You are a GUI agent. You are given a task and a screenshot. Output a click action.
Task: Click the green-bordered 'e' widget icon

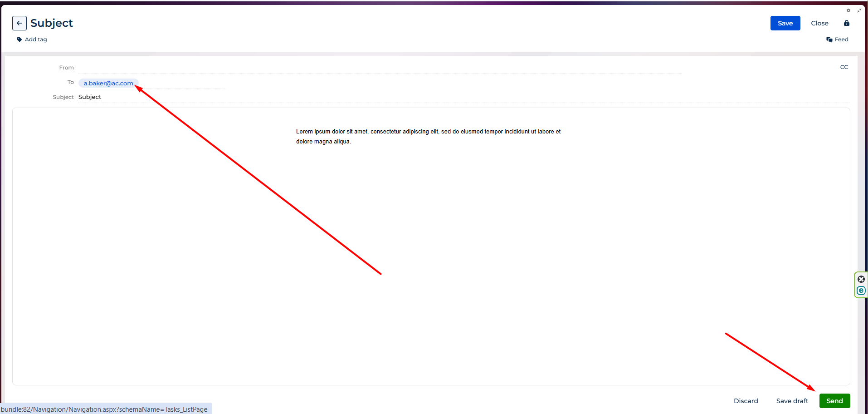pos(861,291)
